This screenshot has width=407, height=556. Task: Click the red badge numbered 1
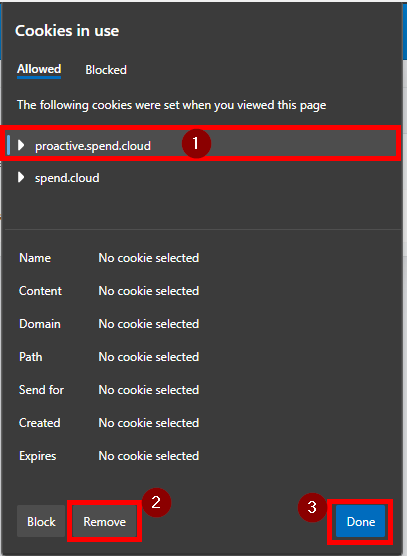(x=196, y=144)
